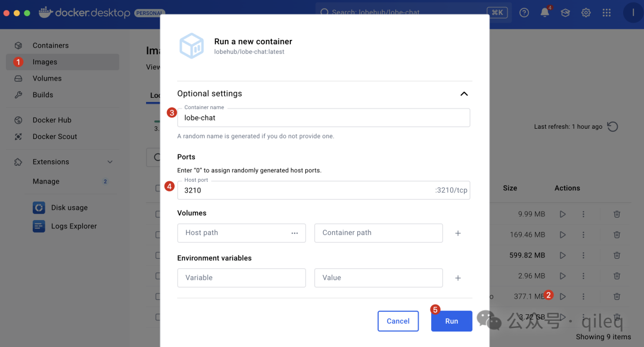Open notifications bell
Image resolution: width=644 pixels, height=347 pixels.
(x=545, y=13)
